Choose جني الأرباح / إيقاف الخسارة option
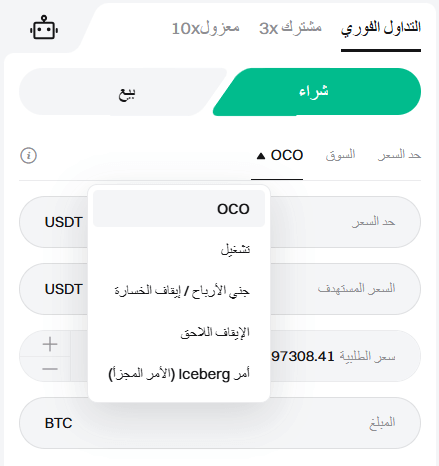Viewport: 439px width, 466px height. [x=179, y=291]
